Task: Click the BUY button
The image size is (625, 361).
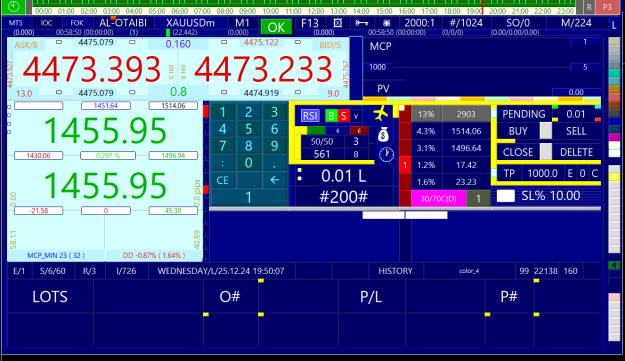Action: pyautogui.click(x=518, y=131)
